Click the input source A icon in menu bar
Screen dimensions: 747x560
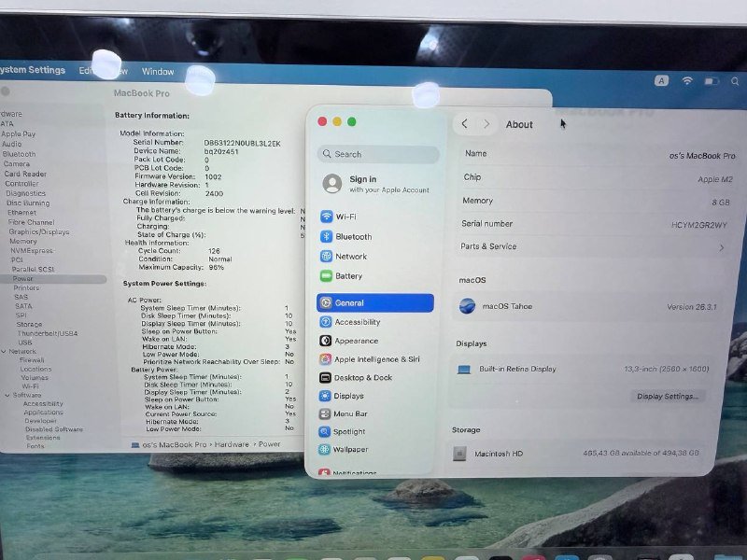click(x=661, y=80)
